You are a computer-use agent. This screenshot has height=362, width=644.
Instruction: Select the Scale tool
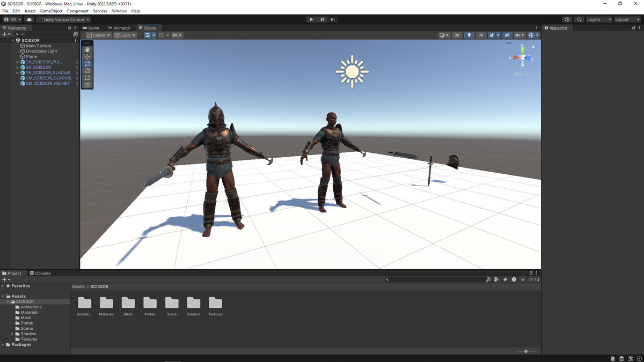[x=87, y=71]
